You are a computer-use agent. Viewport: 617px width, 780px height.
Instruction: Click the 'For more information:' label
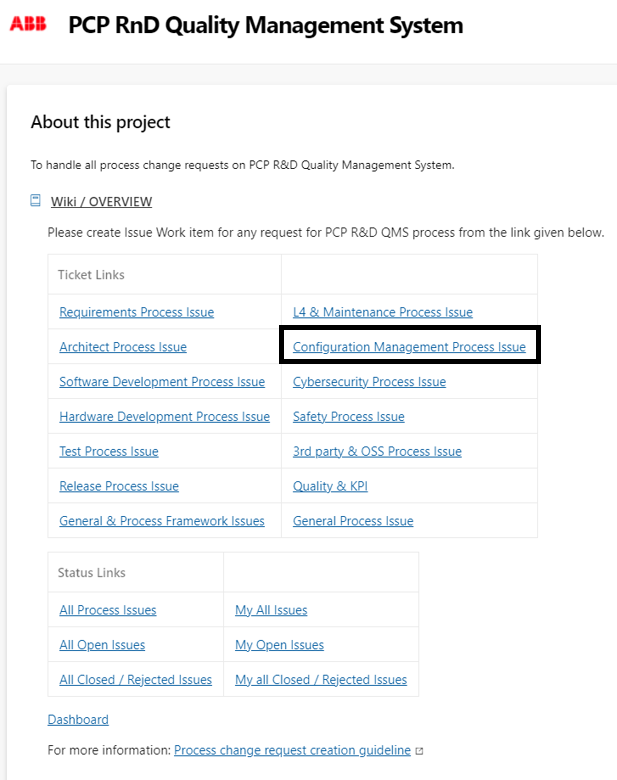point(109,750)
